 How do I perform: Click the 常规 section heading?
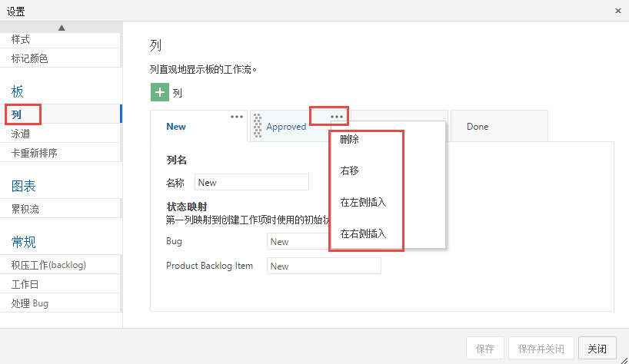(x=23, y=242)
